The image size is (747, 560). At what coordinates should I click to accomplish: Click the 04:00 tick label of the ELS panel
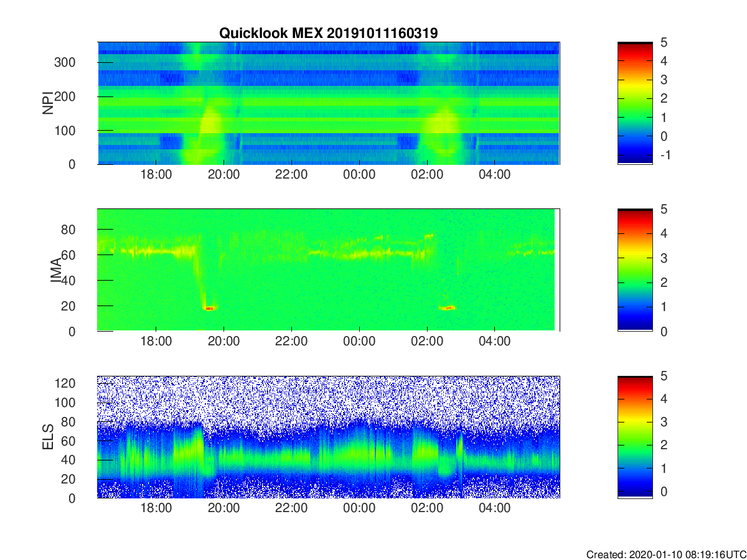tap(495, 508)
